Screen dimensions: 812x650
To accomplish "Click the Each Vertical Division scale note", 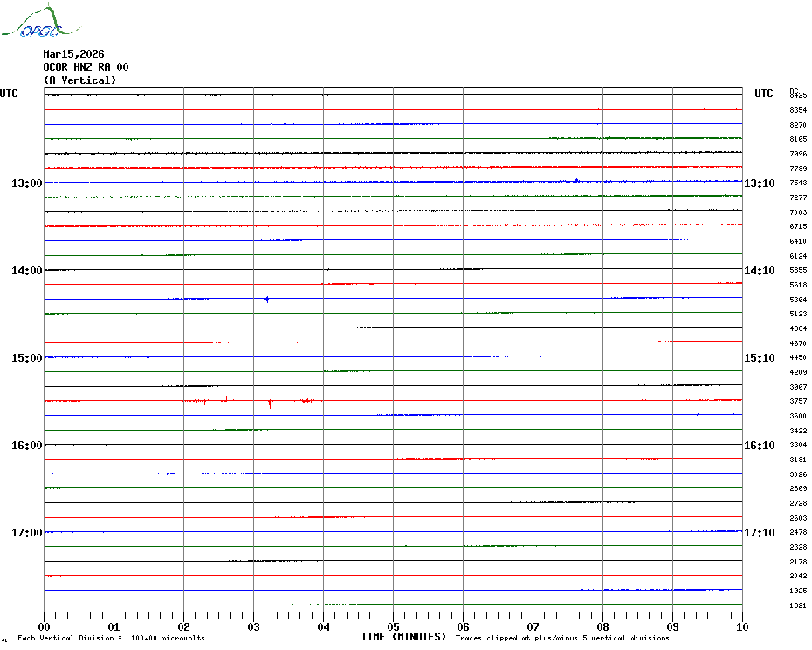I will (x=111, y=639).
